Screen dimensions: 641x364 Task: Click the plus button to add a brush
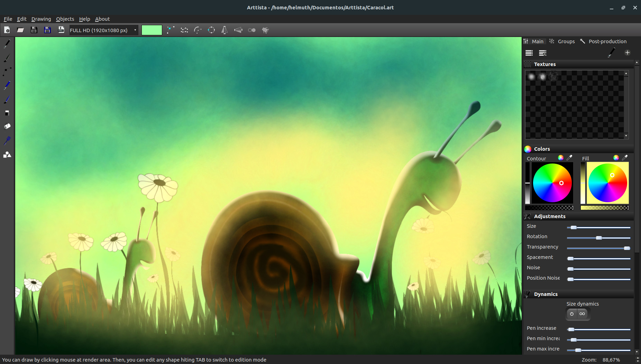(x=628, y=53)
